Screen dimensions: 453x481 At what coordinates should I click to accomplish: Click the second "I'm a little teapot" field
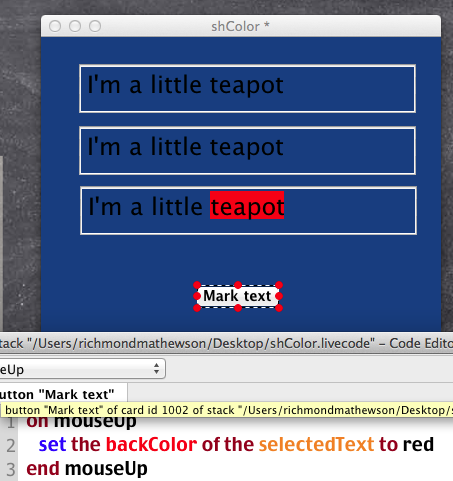(247, 150)
